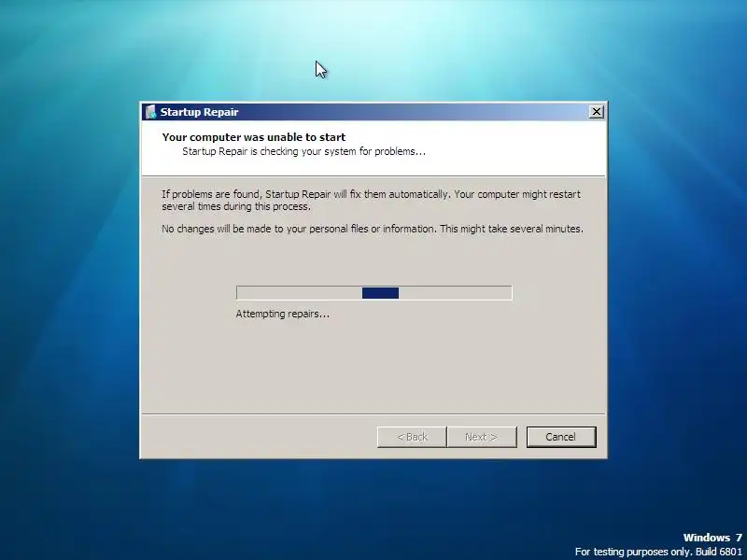Click the 'No changes will be made' paragraph
Screen dimensions: 747x560
373,229
